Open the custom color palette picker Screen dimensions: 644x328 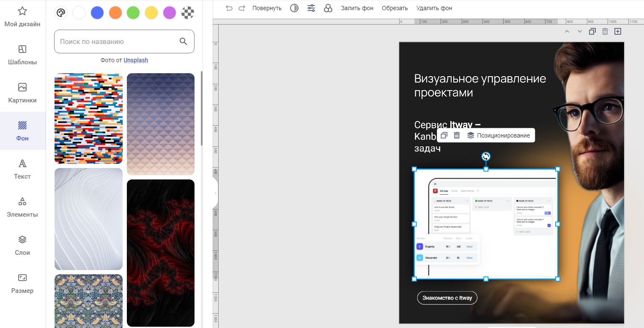pyautogui.click(x=61, y=13)
